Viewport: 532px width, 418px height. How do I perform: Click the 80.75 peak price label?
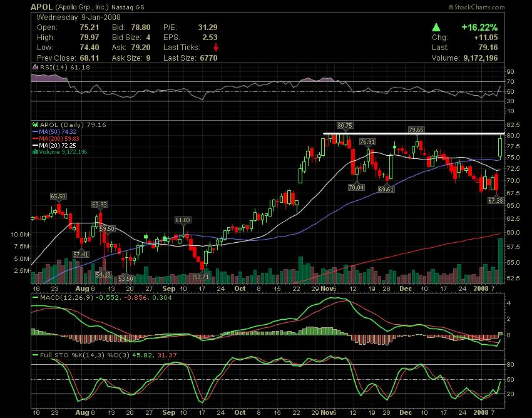[x=345, y=126]
